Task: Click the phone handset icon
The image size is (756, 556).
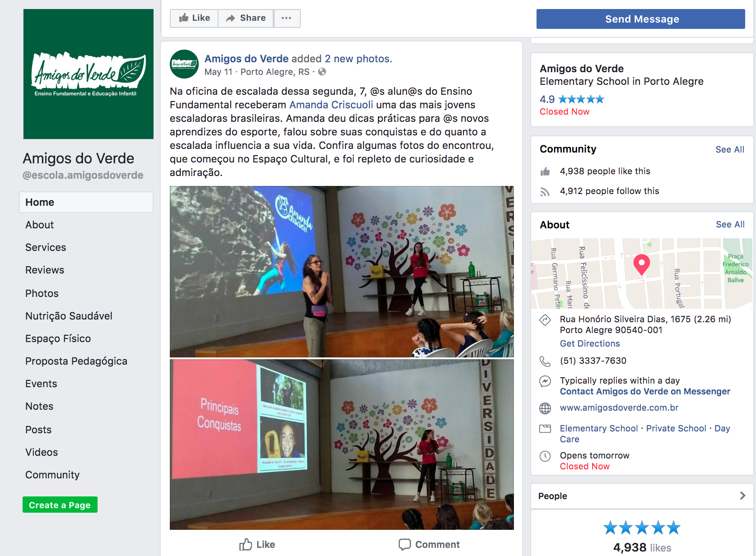Action: pos(545,361)
